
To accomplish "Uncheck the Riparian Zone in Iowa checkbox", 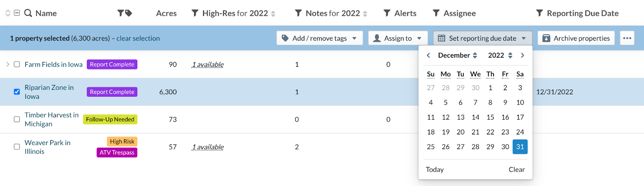I will click(x=17, y=92).
